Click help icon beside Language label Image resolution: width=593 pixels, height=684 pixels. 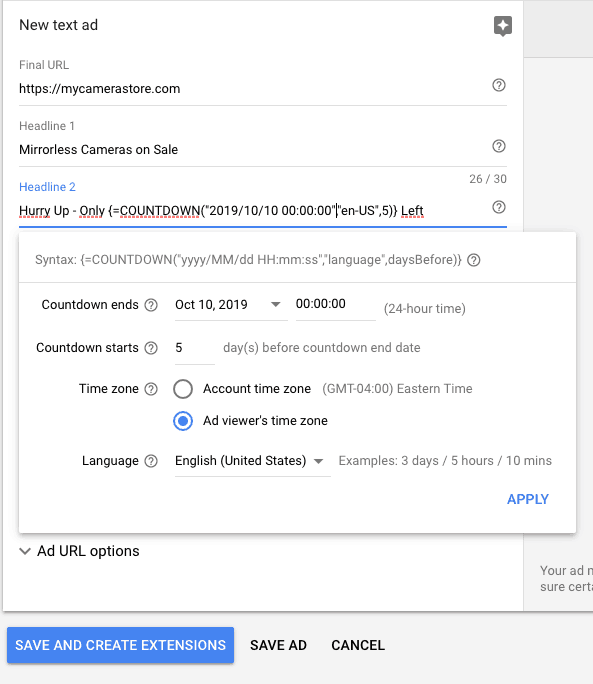click(x=151, y=461)
